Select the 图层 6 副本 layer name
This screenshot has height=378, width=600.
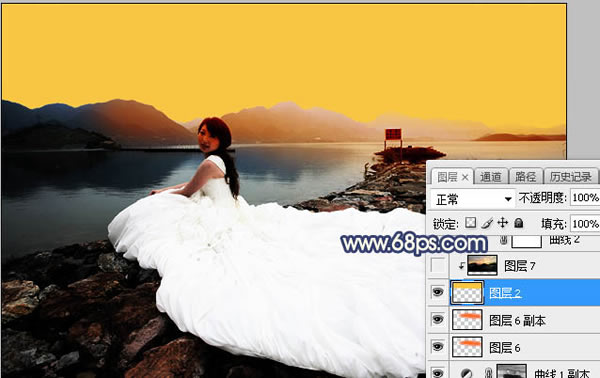click(517, 320)
